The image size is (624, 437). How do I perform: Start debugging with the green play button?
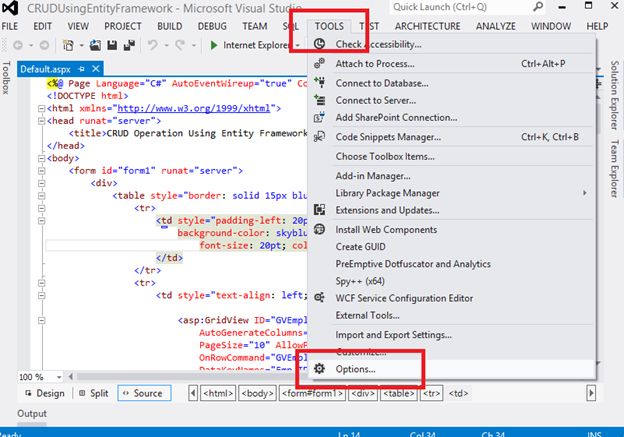pos(214,45)
